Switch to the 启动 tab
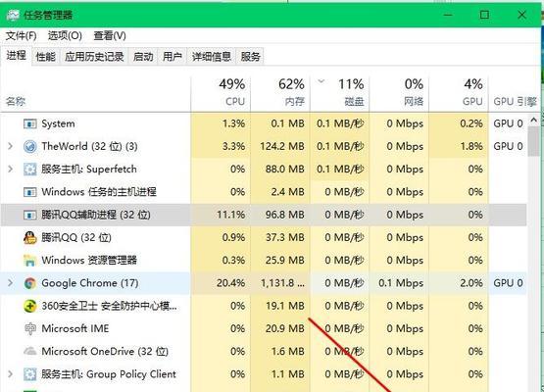This screenshot has height=392, width=544. coord(143,57)
